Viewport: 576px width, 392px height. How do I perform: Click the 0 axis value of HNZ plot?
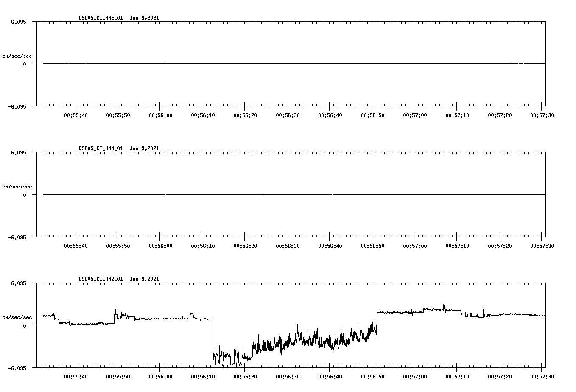pyautogui.click(x=25, y=326)
